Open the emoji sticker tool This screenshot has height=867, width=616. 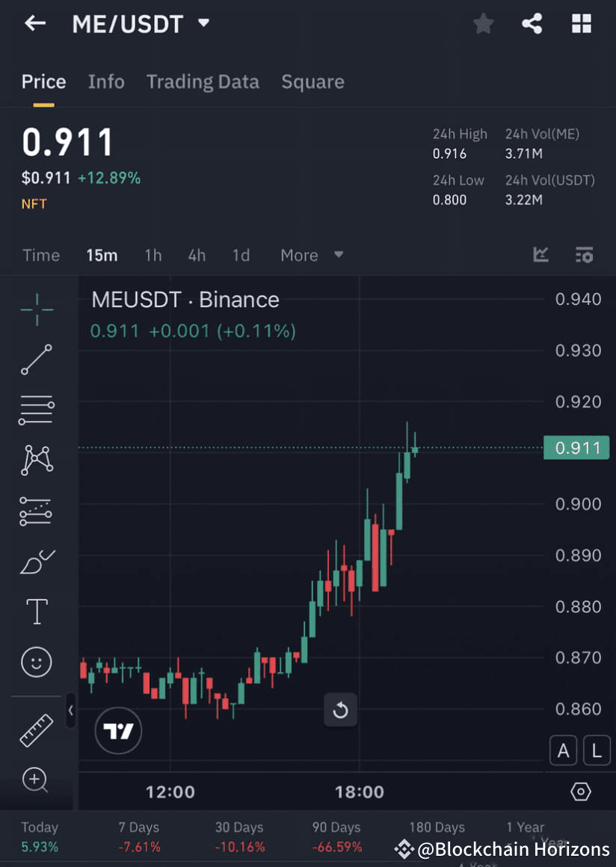[x=37, y=662]
